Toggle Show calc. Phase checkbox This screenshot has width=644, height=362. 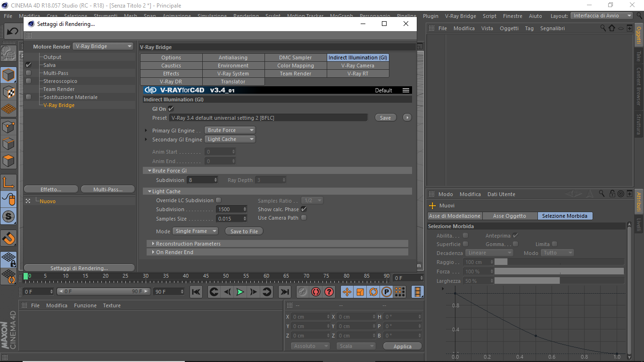click(304, 209)
